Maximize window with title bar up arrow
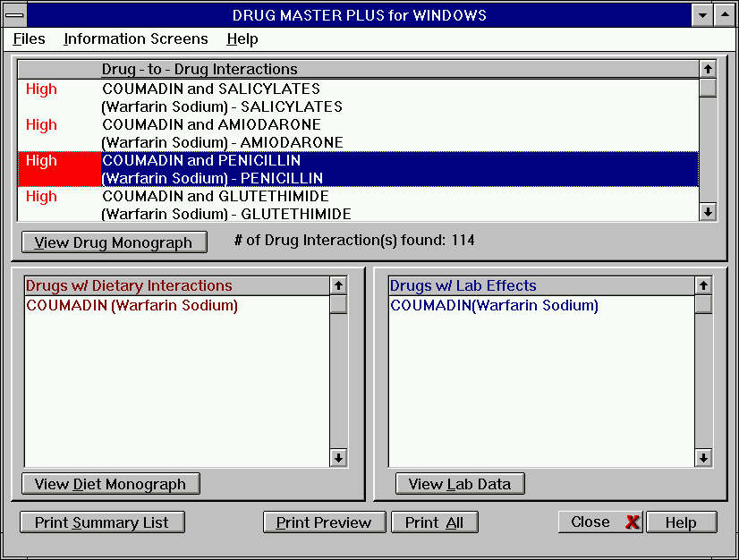This screenshot has width=739, height=560. click(725, 15)
